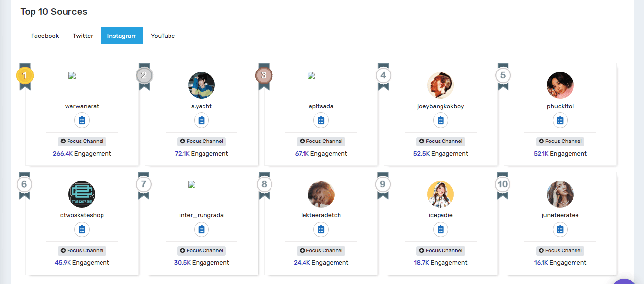Screen dimensions: 644x284
Task: Open the clipboard report icon for warwanarat
Action: [82, 120]
